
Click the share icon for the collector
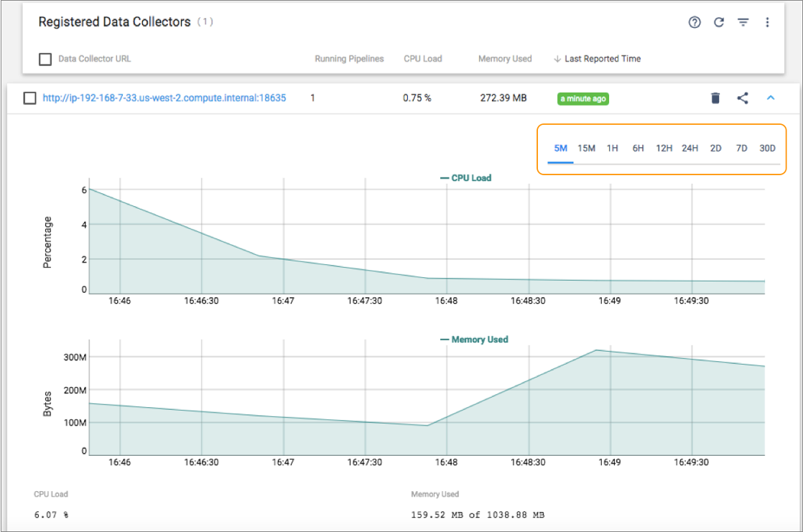tap(743, 98)
